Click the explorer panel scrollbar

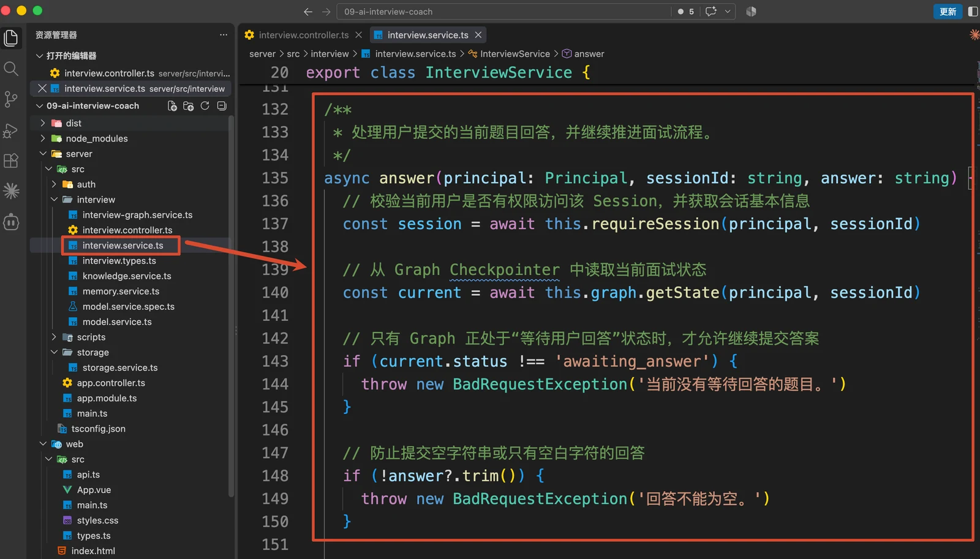231,306
